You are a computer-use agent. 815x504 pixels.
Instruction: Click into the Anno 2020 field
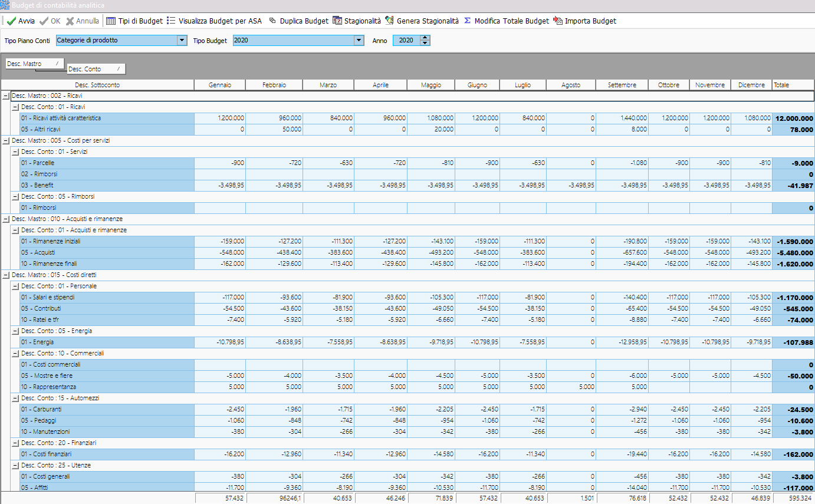(x=406, y=40)
